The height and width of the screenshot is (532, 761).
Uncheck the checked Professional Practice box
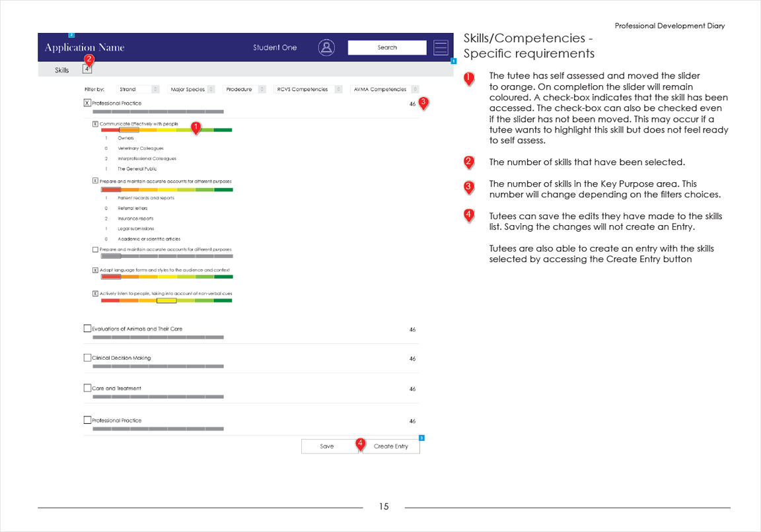(x=87, y=103)
